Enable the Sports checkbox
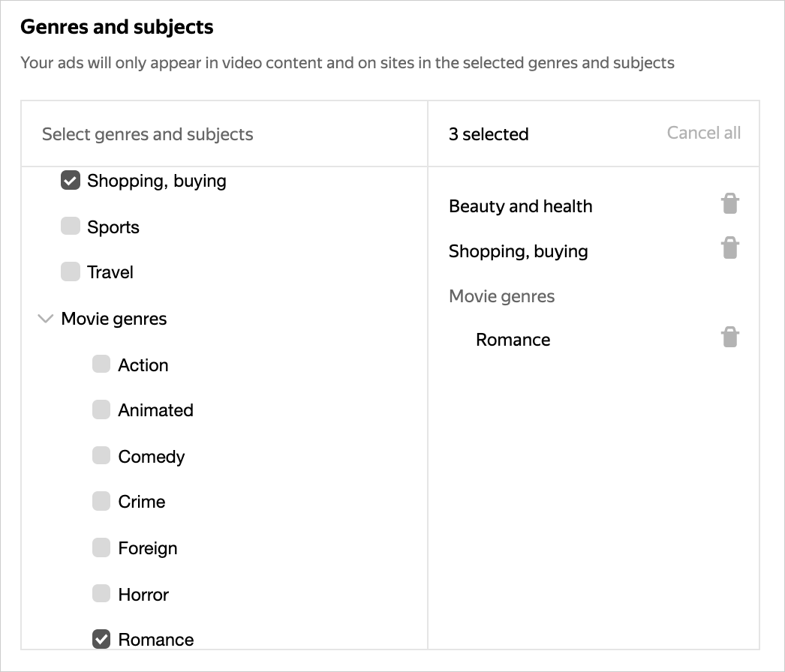 (x=71, y=226)
